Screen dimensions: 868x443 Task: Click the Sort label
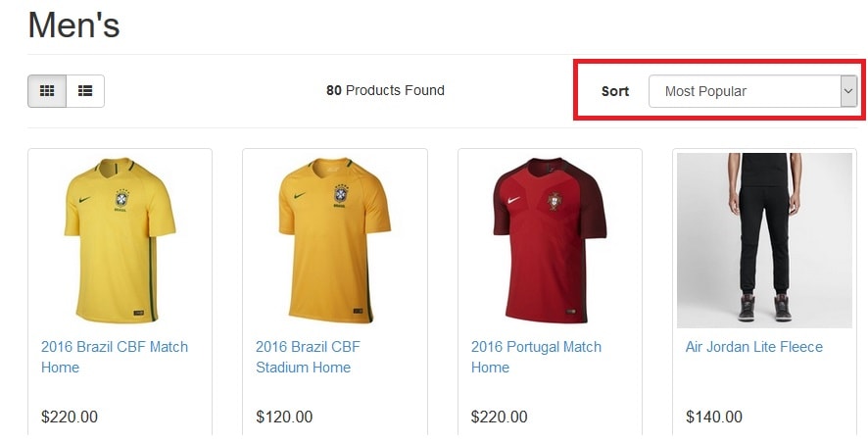coord(615,91)
